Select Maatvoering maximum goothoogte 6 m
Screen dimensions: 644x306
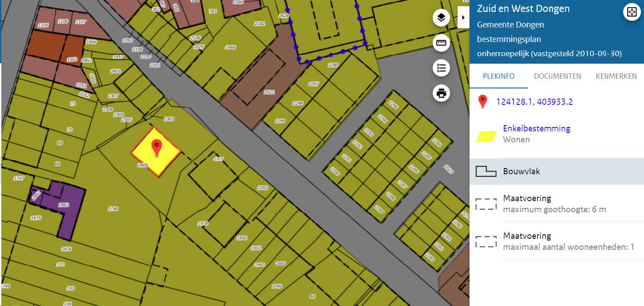(557, 203)
